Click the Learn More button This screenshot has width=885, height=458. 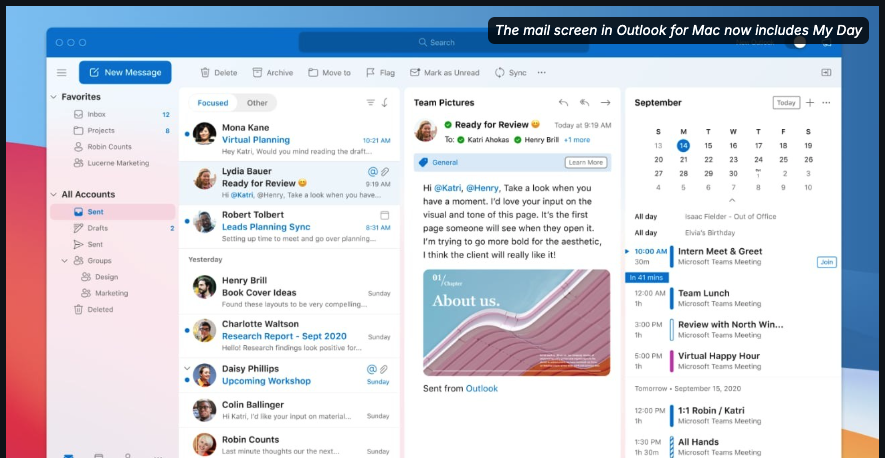(x=586, y=163)
